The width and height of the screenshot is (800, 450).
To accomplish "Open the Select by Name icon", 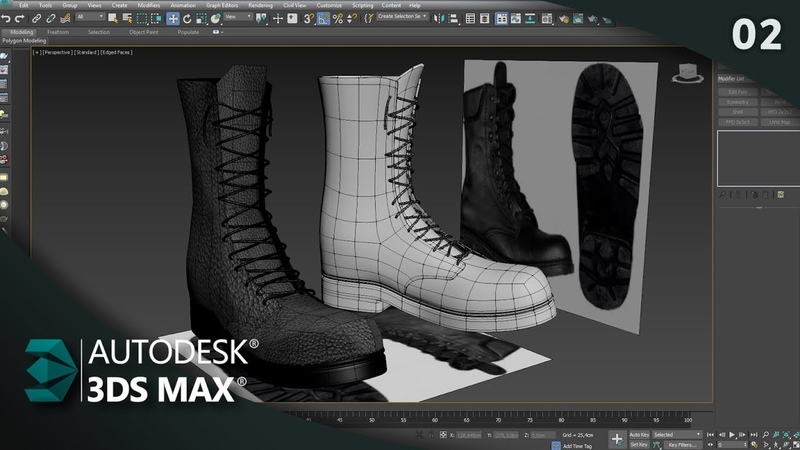I will tap(127, 19).
